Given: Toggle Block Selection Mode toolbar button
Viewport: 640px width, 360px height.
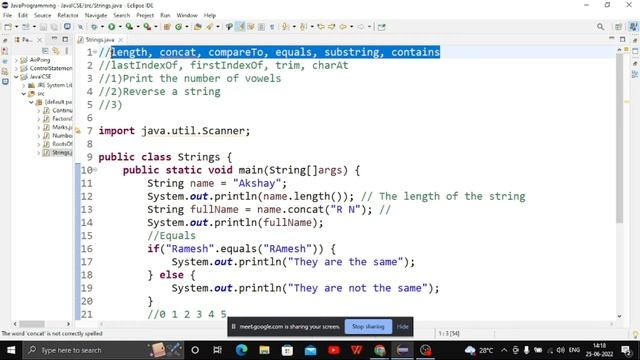Looking at the screenshot, I should coord(261,27).
